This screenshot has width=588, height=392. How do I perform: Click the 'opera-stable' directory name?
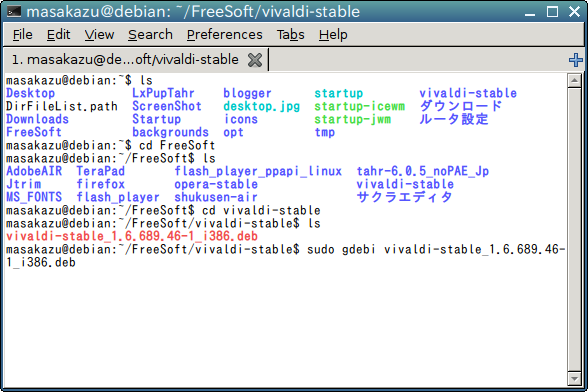(216, 184)
